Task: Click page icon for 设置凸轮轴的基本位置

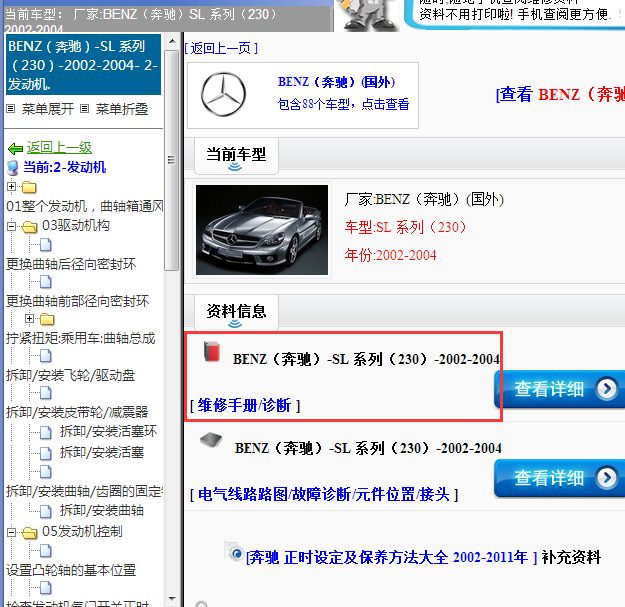Action: click(x=46, y=551)
